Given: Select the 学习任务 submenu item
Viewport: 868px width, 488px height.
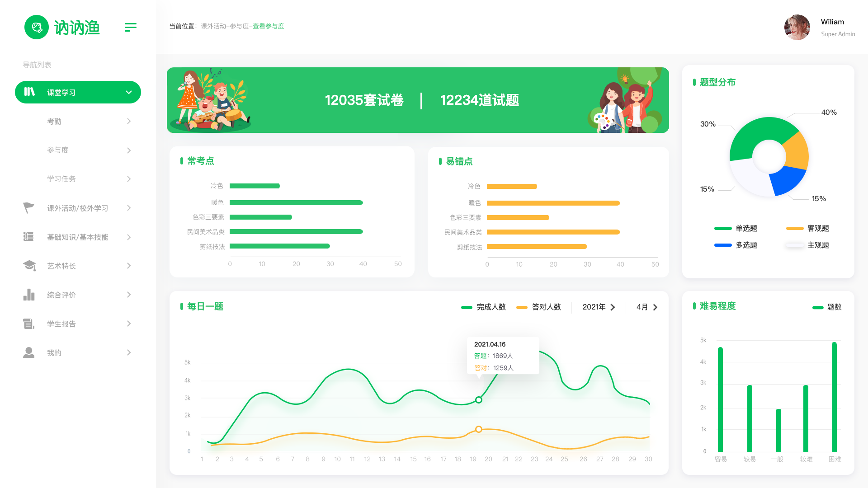Looking at the screenshot, I should coord(61,179).
